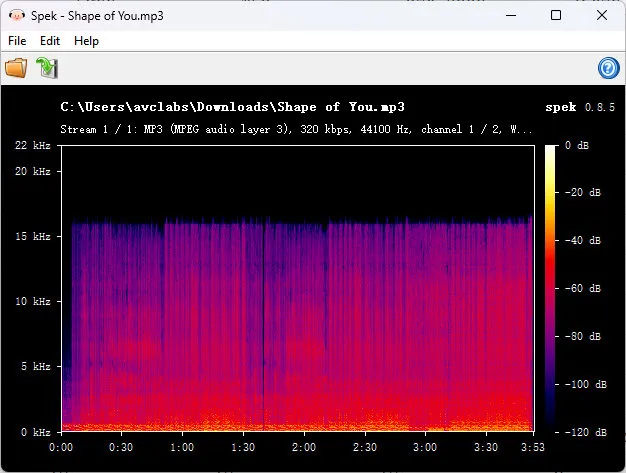This screenshot has width=626, height=473.
Task: Click the 22 kHz frequency label
Action: (33, 145)
